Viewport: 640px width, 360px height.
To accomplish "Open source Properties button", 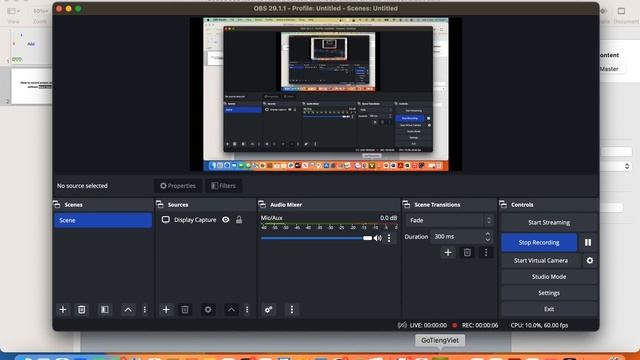I will pos(178,186).
